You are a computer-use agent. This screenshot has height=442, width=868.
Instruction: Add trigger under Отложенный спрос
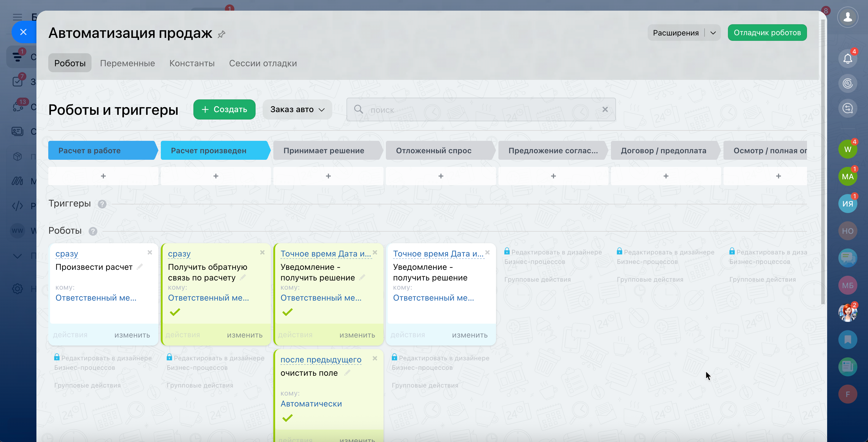[x=441, y=176]
